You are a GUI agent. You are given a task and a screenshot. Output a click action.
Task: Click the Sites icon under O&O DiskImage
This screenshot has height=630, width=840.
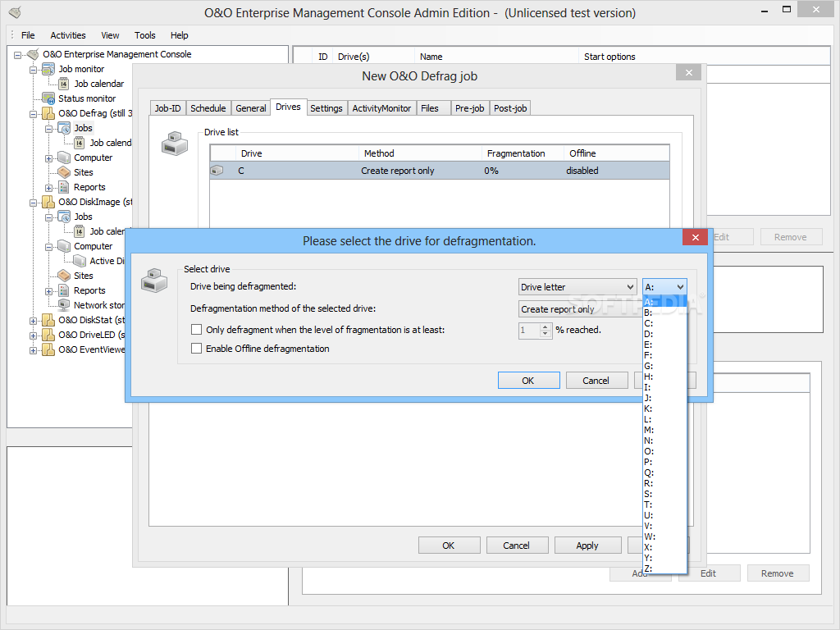click(64, 276)
